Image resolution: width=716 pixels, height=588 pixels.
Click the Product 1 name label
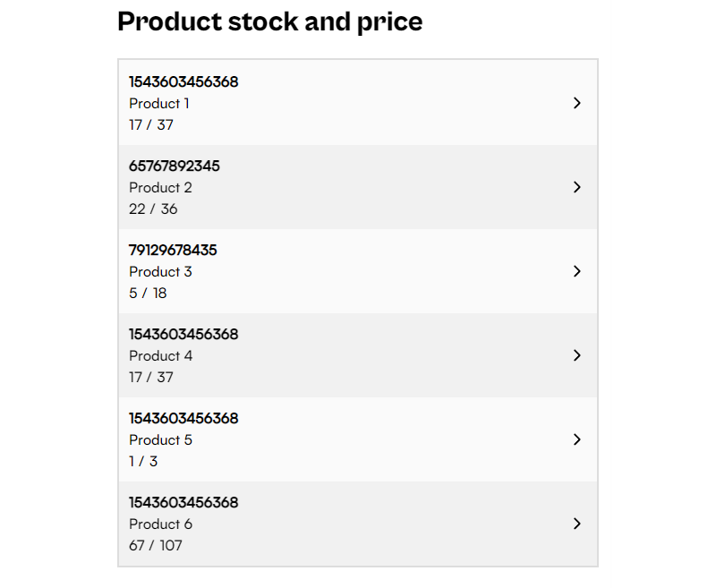point(159,103)
